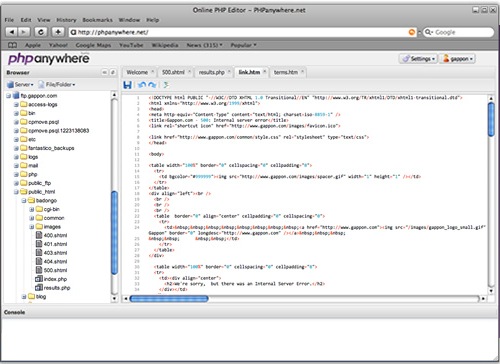Screen dimensions: 500x364
Task: Collapse the public_html folder
Action: (16, 192)
